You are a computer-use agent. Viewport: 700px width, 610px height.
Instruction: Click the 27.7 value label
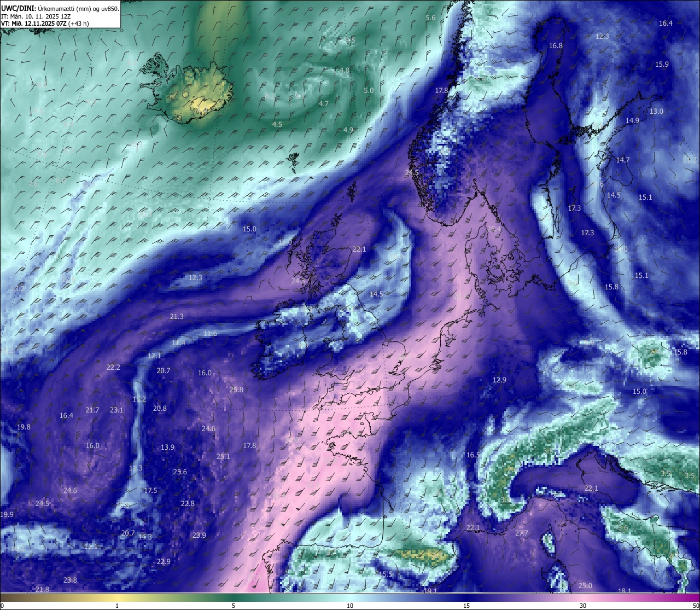pyautogui.click(x=521, y=533)
